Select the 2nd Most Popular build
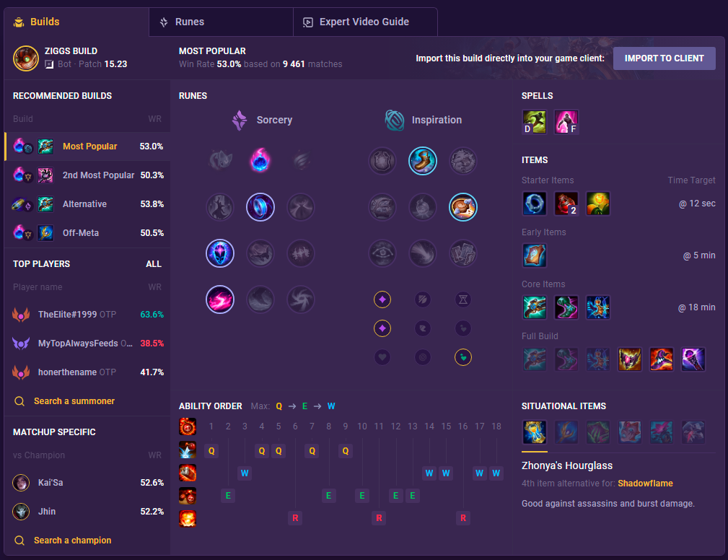 87,175
